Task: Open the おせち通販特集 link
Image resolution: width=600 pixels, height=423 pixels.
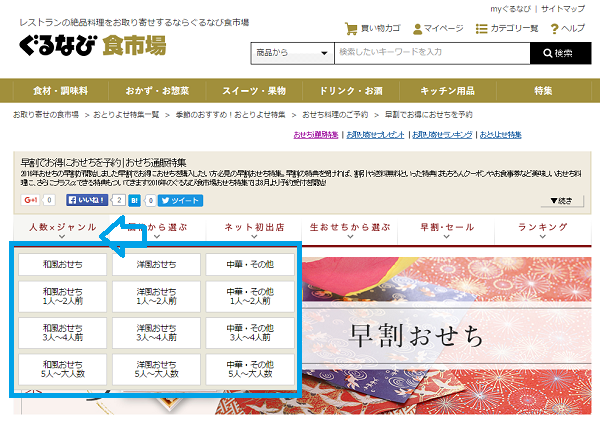Action: click(x=316, y=135)
